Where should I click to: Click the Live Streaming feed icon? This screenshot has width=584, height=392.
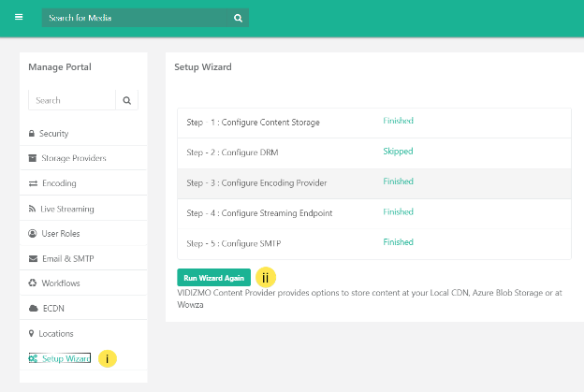(33, 209)
